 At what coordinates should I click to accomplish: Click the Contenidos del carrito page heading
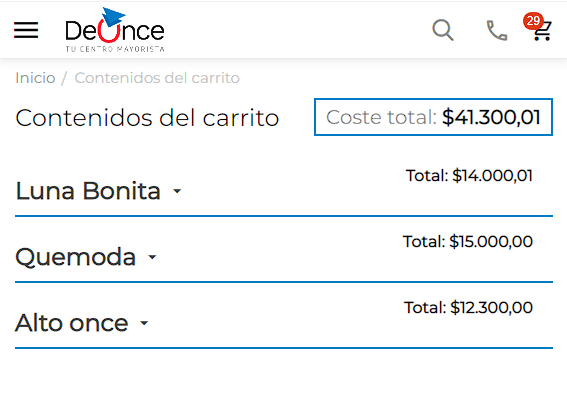click(x=147, y=118)
